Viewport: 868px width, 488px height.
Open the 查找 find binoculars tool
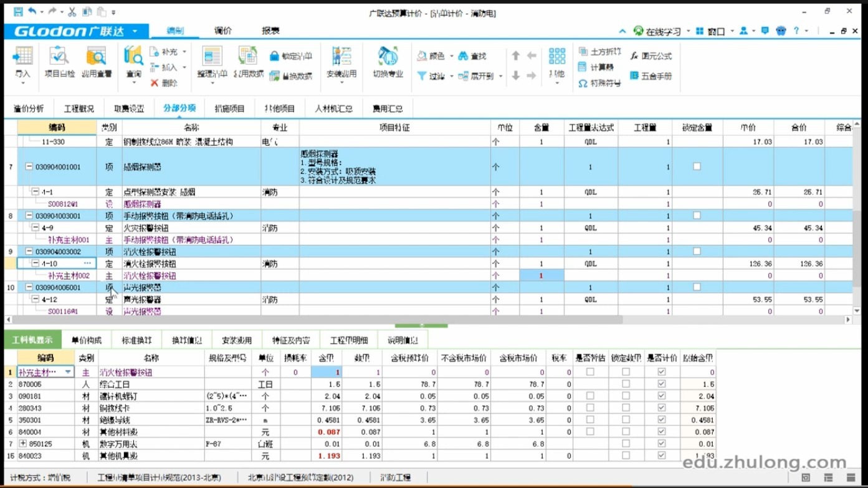(x=472, y=56)
